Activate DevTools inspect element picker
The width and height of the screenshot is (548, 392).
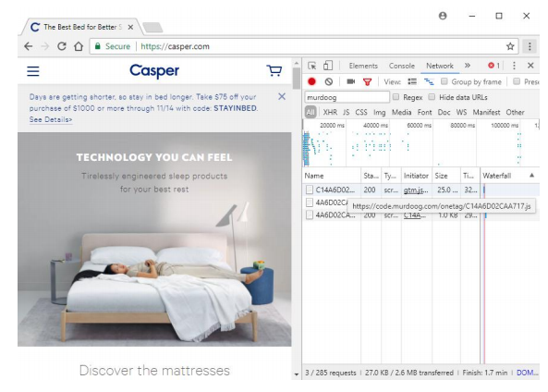[x=311, y=66]
